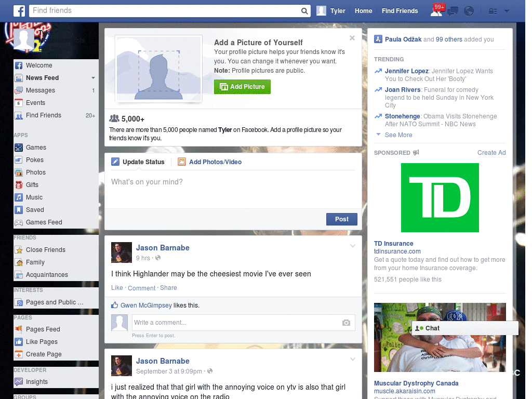Open Tyler profile link in top bar
This screenshot has width=532, height=399.
(x=338, y=11)
